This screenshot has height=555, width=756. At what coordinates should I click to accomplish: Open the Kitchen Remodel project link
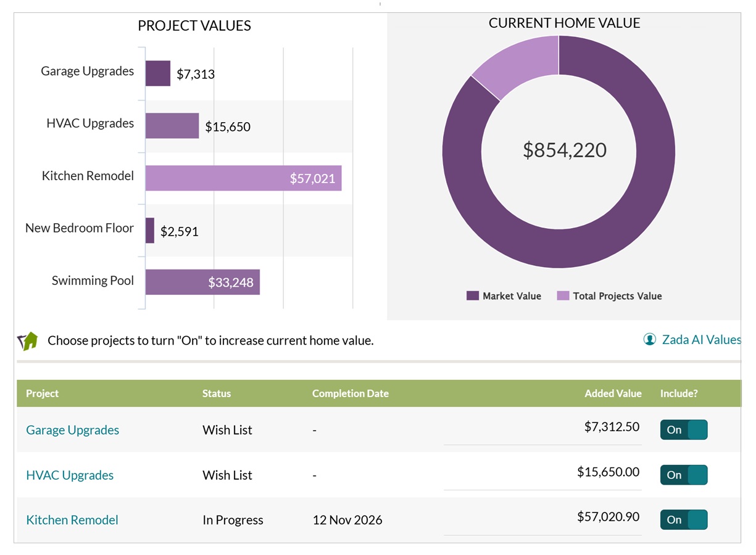click(x=72, y=520)
